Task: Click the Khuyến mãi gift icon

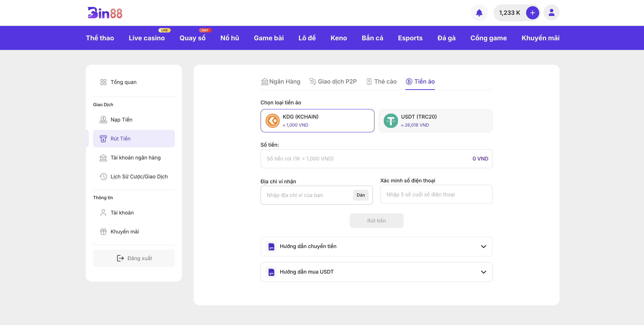Action: 103,232
